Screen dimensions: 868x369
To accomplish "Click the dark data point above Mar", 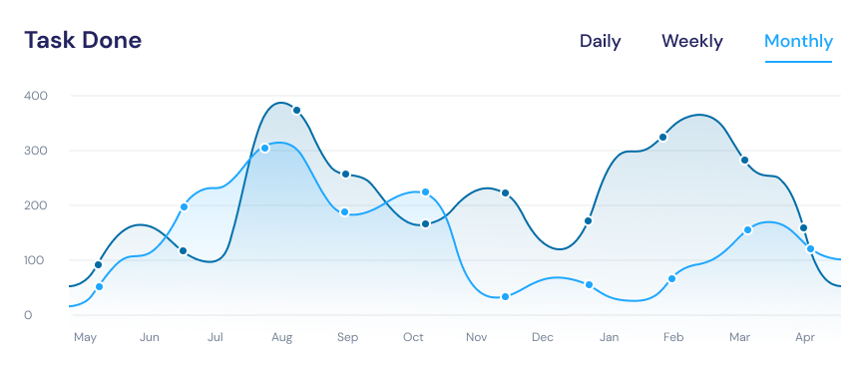I will tap(744, 161).
